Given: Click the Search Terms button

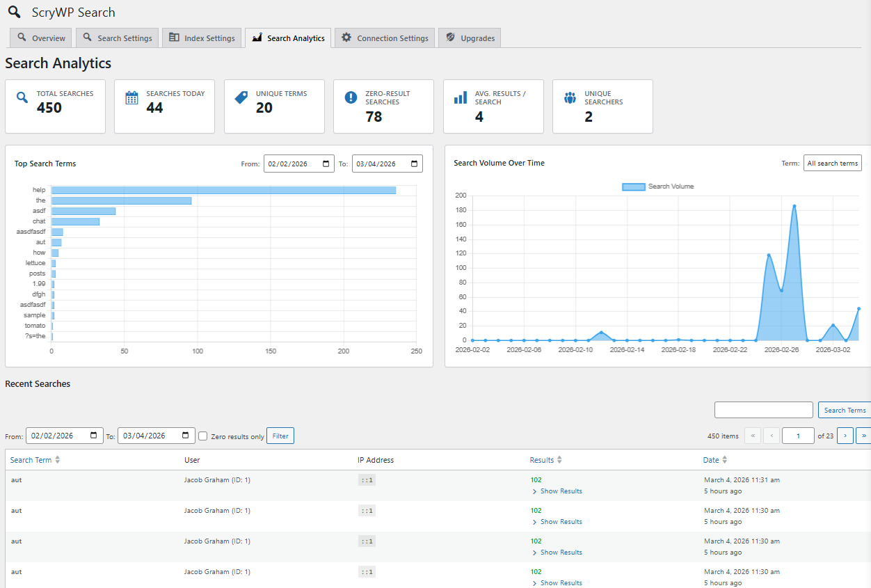Looking at the screenshot, I should [x=845, y=410].
